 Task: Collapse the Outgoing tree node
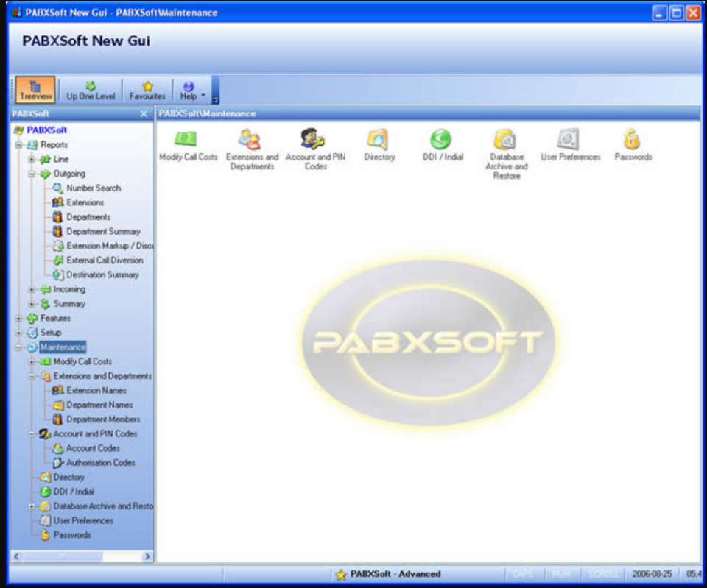pyautogui.click(x=32, y=174)
